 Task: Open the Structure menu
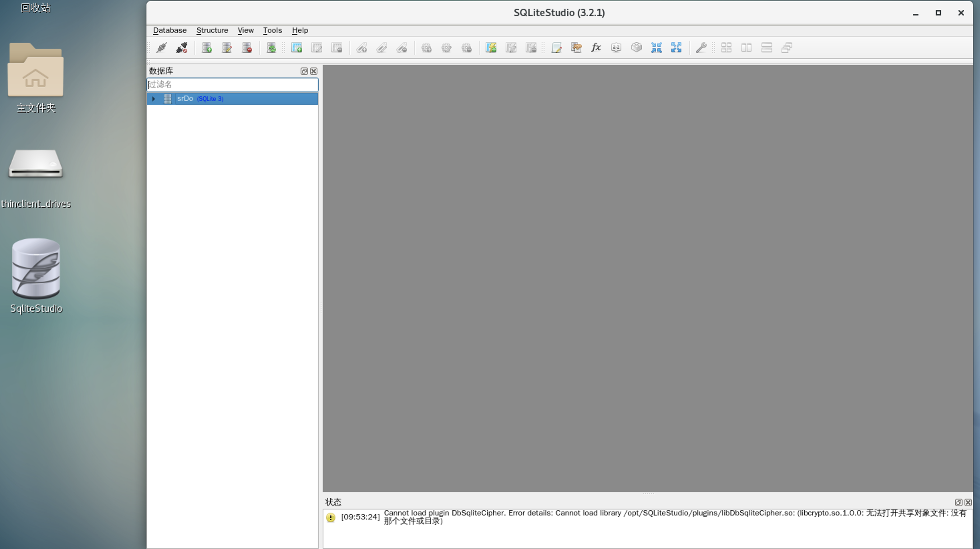click(x=212, y=30)
